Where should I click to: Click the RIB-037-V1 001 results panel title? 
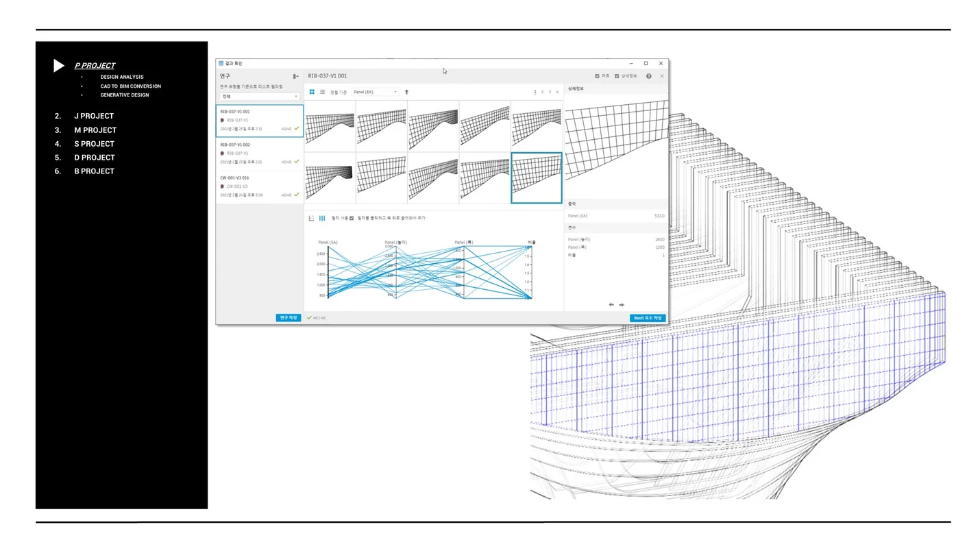click(x=328, y=76)
